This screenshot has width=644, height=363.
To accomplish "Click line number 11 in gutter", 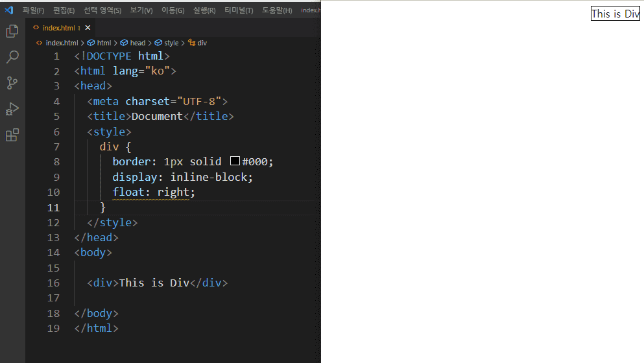I will pyautogui.click(x=53, y=208).
